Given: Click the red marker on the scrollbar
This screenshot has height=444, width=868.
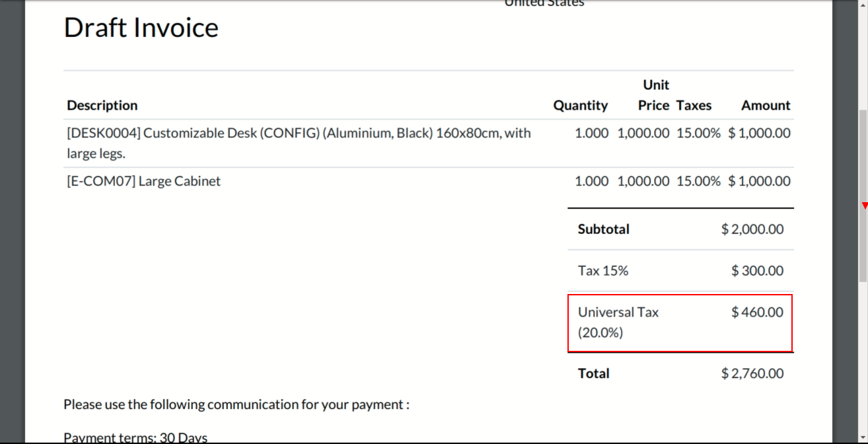Looking at the screenshot, I should [x=865, y=206].
